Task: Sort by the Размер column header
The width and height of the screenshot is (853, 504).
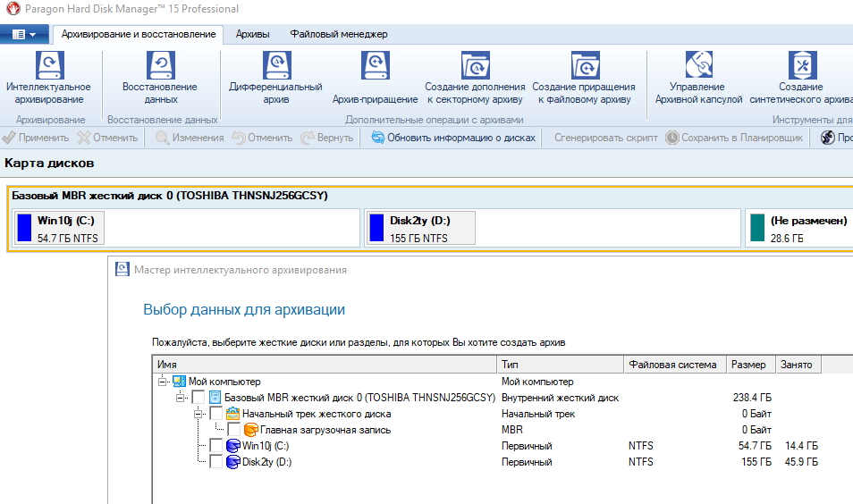Action: pyautogui.click(x=751, y=365)
